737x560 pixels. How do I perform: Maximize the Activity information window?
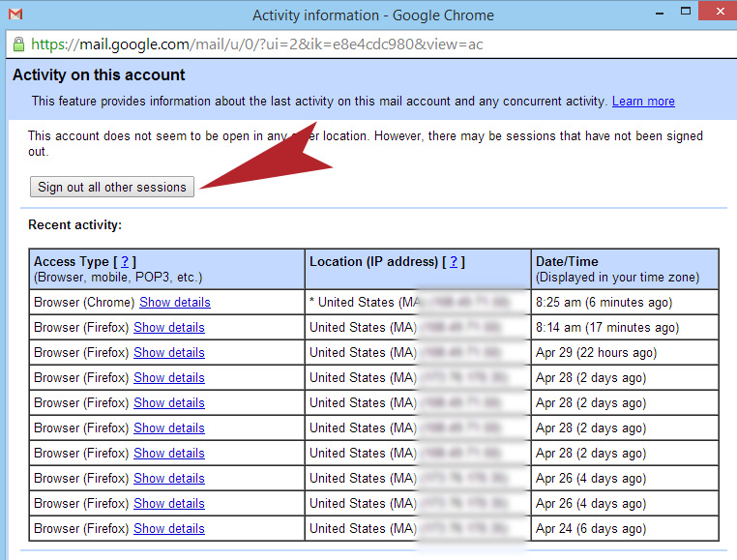(686, 12)
